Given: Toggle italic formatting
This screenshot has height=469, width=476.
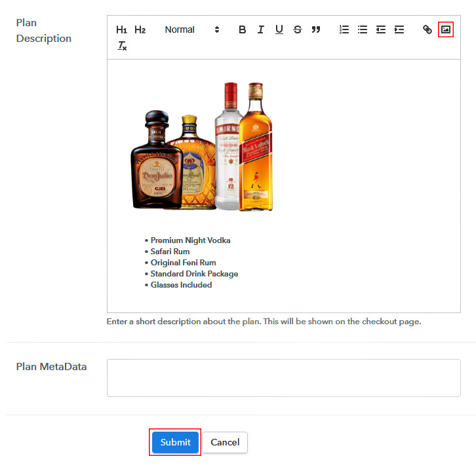Looking at the screenshot, I should pos(260,29).
